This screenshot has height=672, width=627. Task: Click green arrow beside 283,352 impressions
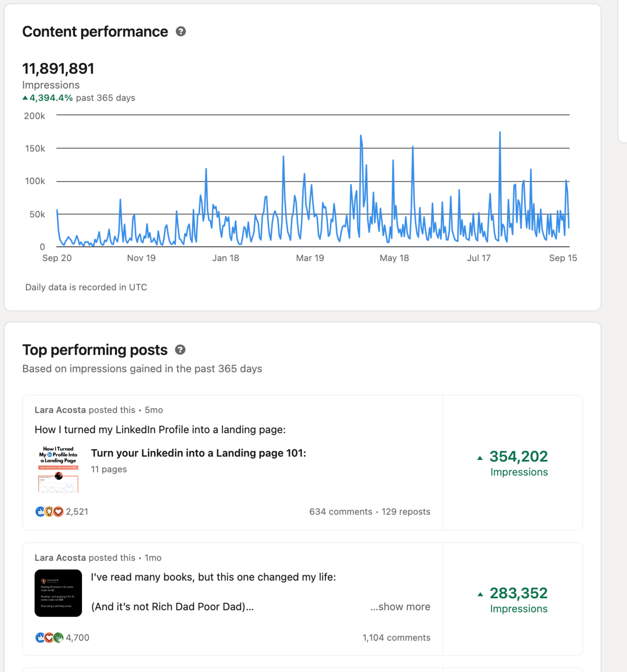(x=480, y=594)
